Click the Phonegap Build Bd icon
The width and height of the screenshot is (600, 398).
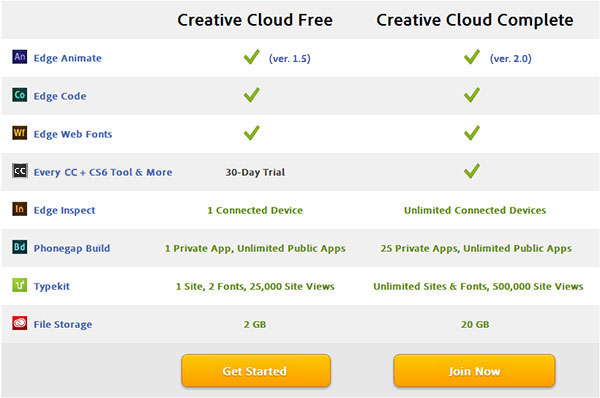(20, 247)
